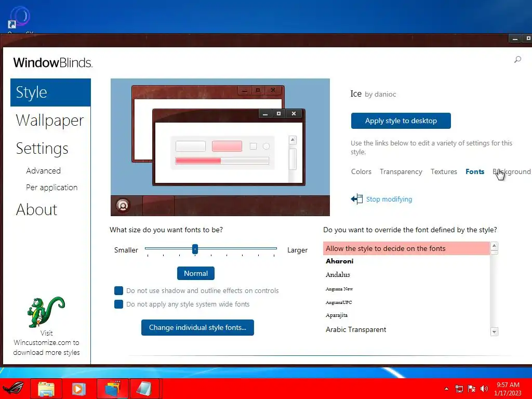This screenshot has width=532, height=399.
Task: Select the AngsanaUPC font
Action: [x=406, y=302]
